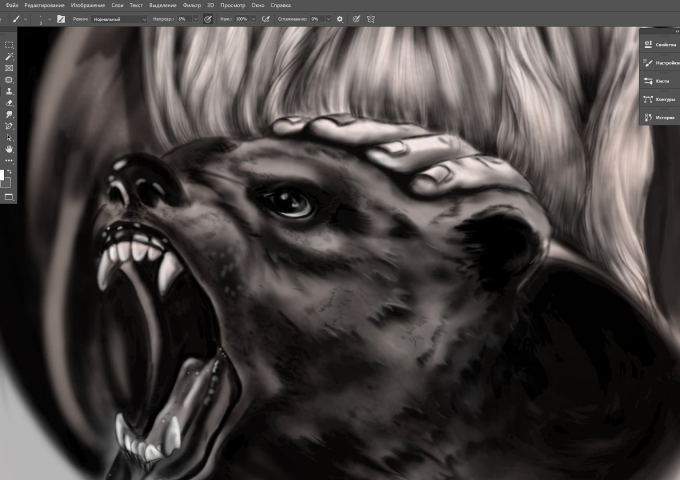Viewport: 680px width, 480px height.
Task: Open the 3D menu
Action: (210, 5)
